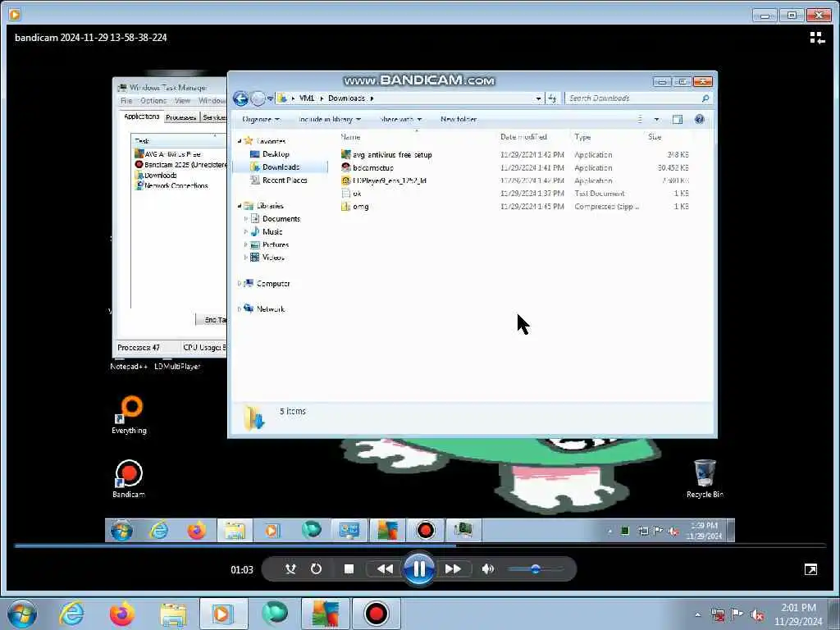Click Bandicam desktop shortcut in recording

tap(129, 478)
